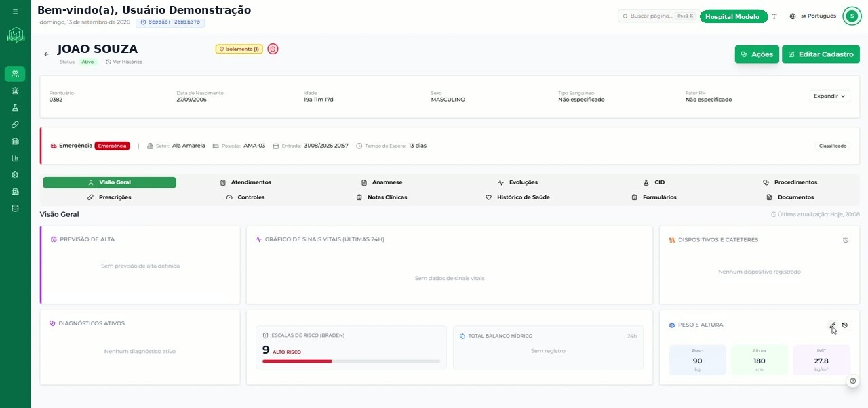View history of Dispositivos e Cateteres
The image size is (868, 408).
click(x=846, y=240)
